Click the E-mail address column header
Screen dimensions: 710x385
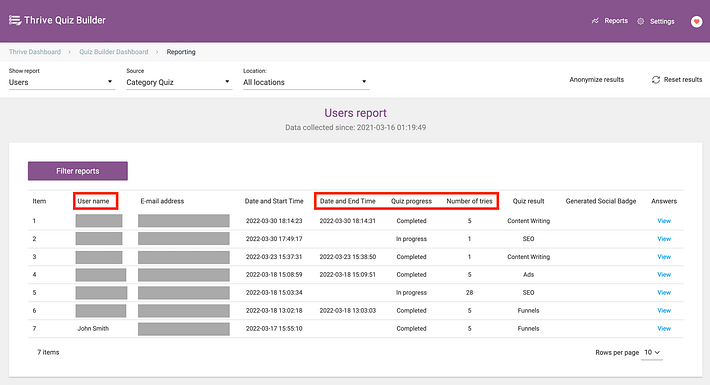[162, 201]
